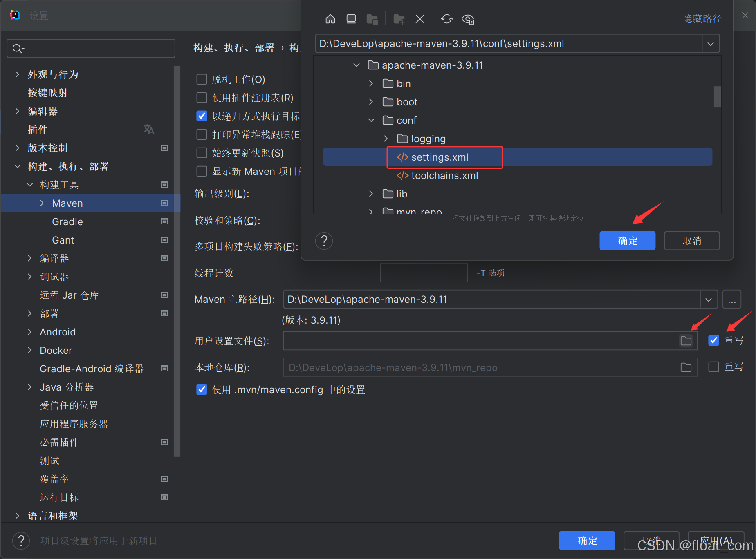Enable 打印异常堆栈跟踪(E) checkbox

(202, 134)
